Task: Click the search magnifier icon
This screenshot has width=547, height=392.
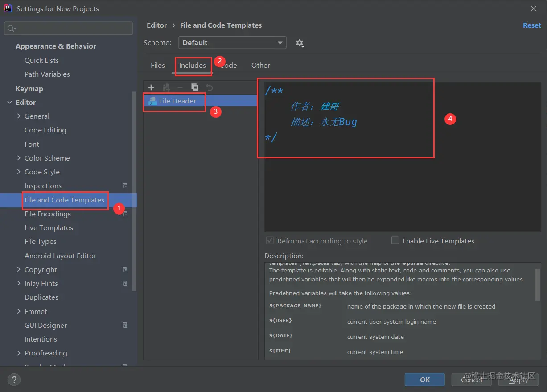Action: pyautogui.click(x=11, y=29)
